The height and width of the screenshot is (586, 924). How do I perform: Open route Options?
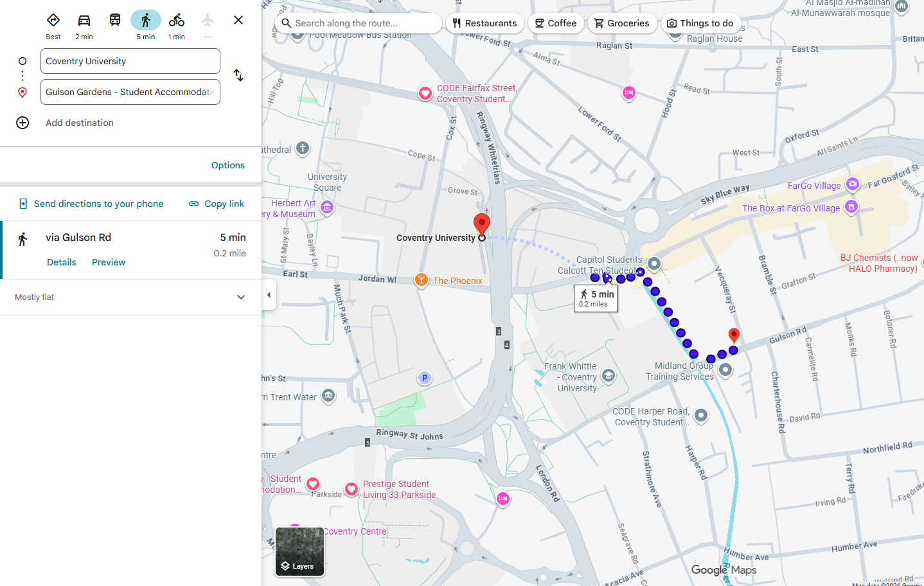click(x=228, y=165)
